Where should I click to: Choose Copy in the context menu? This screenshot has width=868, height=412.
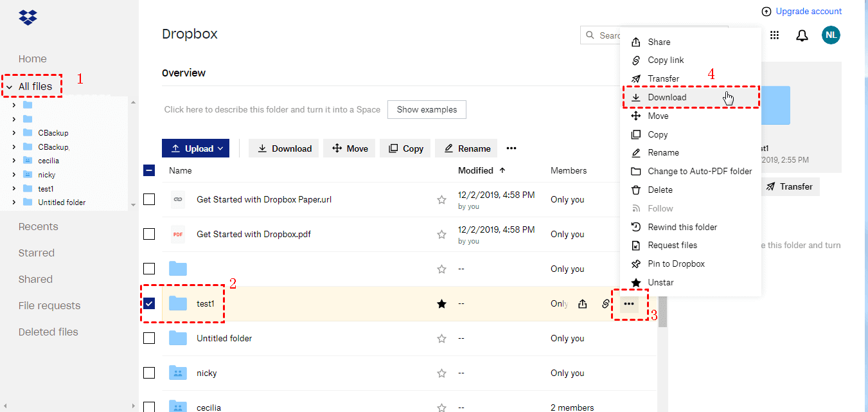click(x=691, y=134)
